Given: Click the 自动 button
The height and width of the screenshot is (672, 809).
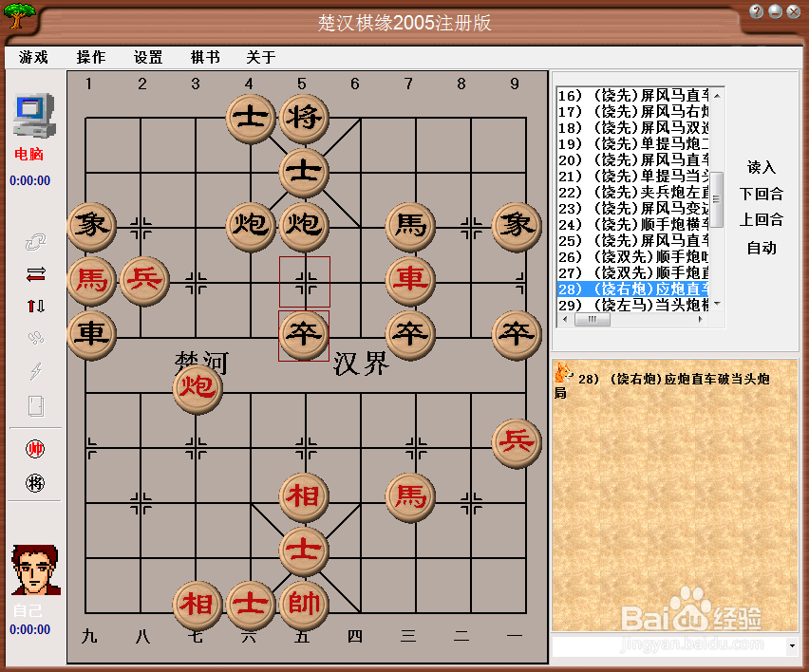Looking at the screenshot, I should pos(762,248).
